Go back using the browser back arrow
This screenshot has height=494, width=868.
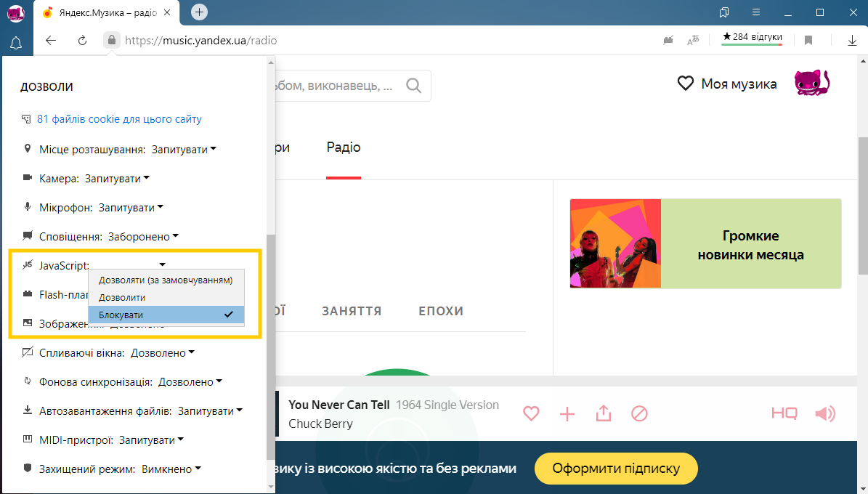pyautogui.click(x=51, y=41)
